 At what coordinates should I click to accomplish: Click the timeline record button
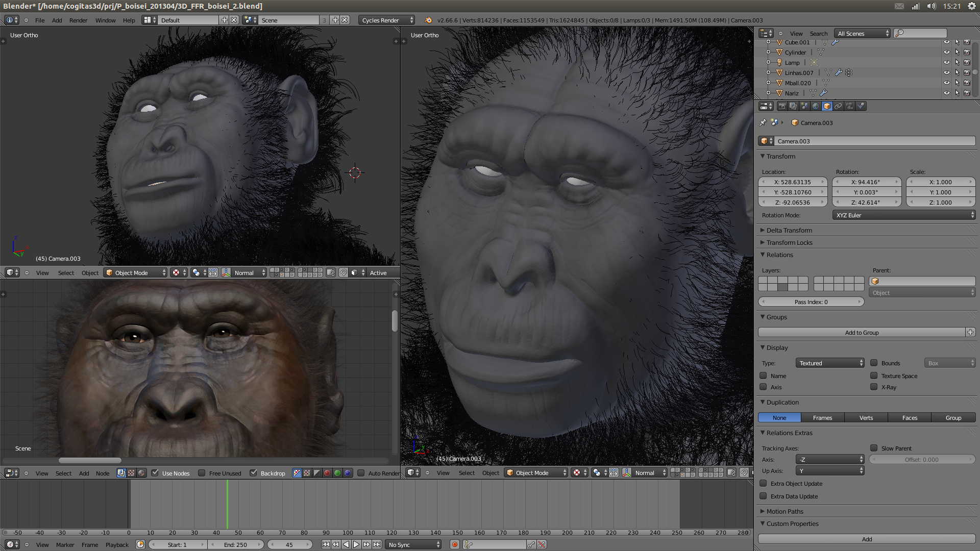[454, 544]
